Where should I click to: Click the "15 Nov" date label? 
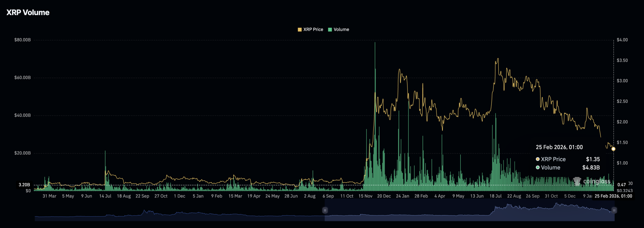(365, 196)
